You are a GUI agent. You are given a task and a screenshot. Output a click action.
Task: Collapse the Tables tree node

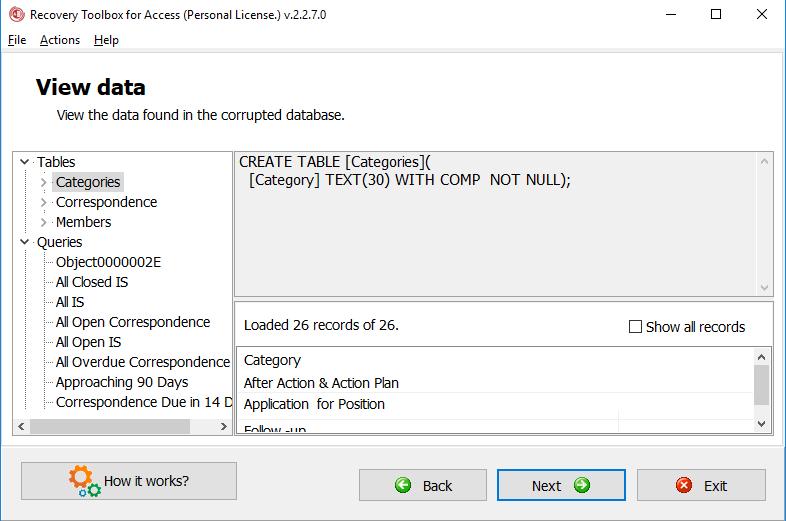(24, 162)
